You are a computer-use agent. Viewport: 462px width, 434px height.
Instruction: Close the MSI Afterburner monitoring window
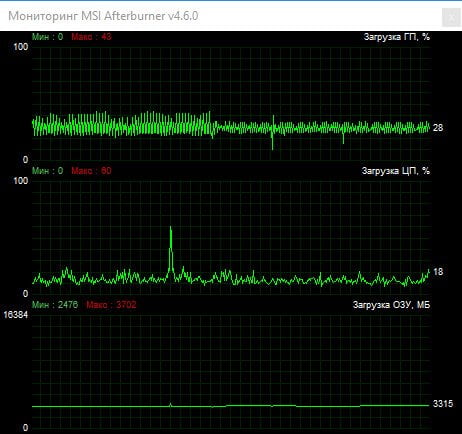pyautogui.click(x=451, y=17)
